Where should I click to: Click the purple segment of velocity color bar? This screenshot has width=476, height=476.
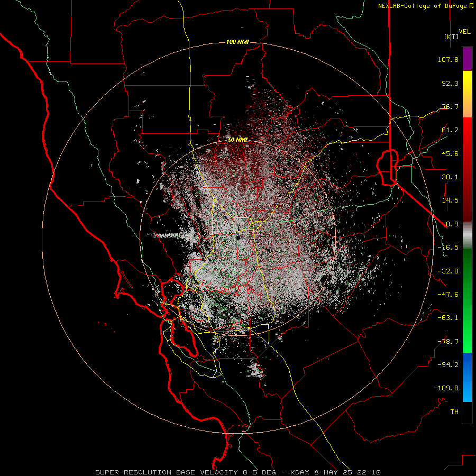467,59
